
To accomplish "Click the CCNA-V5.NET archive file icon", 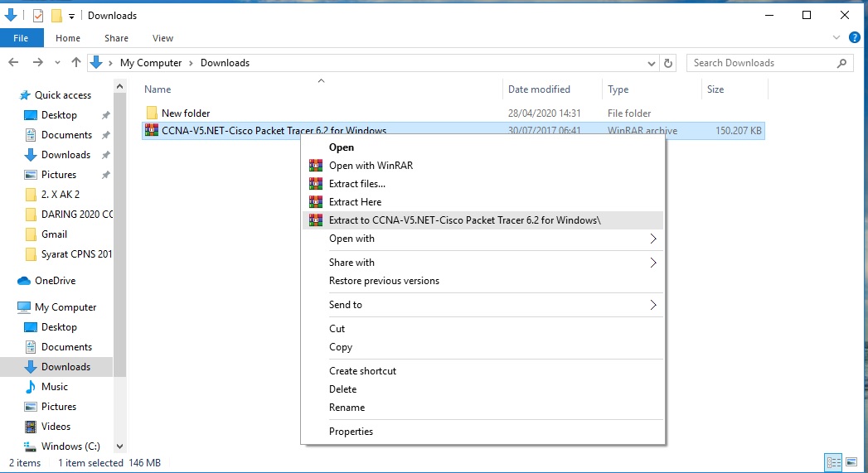I will coord(151,131).
